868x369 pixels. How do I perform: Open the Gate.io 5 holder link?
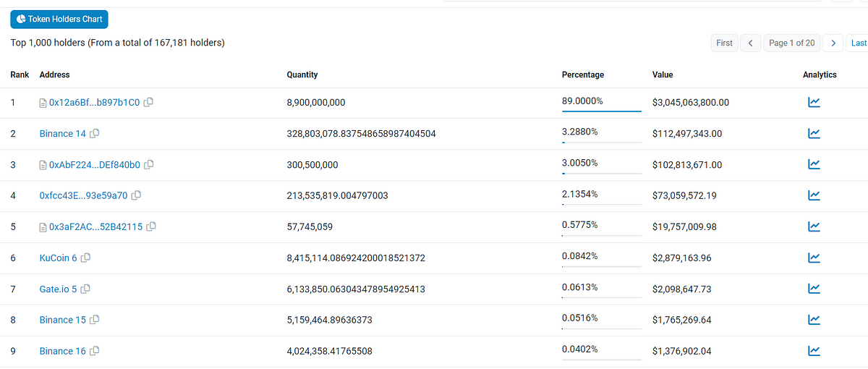[58, 289]
